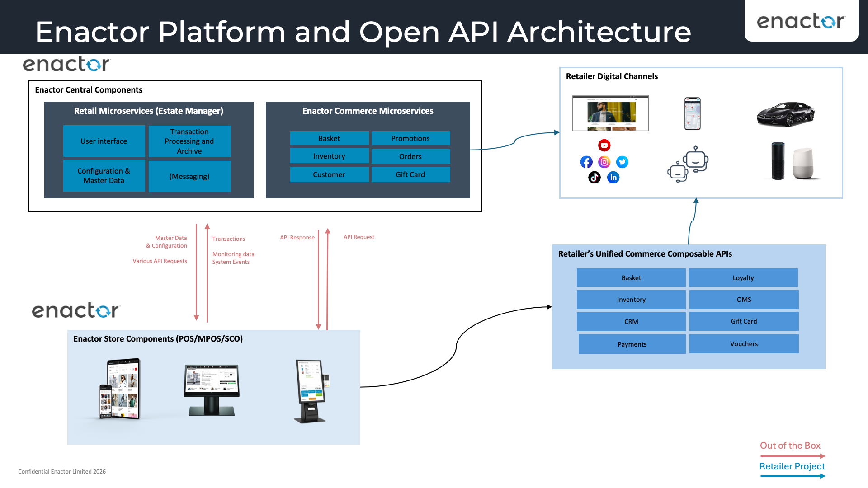Click the Payments block

632,344
